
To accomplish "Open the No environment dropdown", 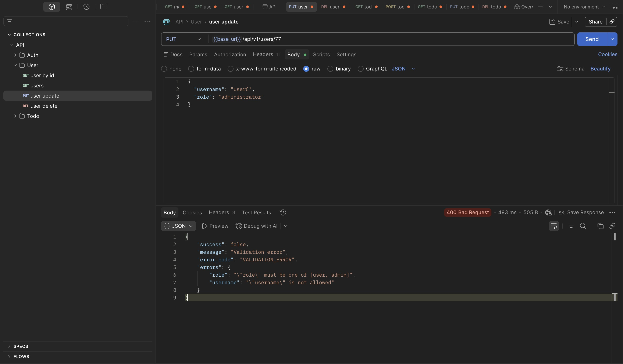I will pyautogui.click(x=585, y=7).
